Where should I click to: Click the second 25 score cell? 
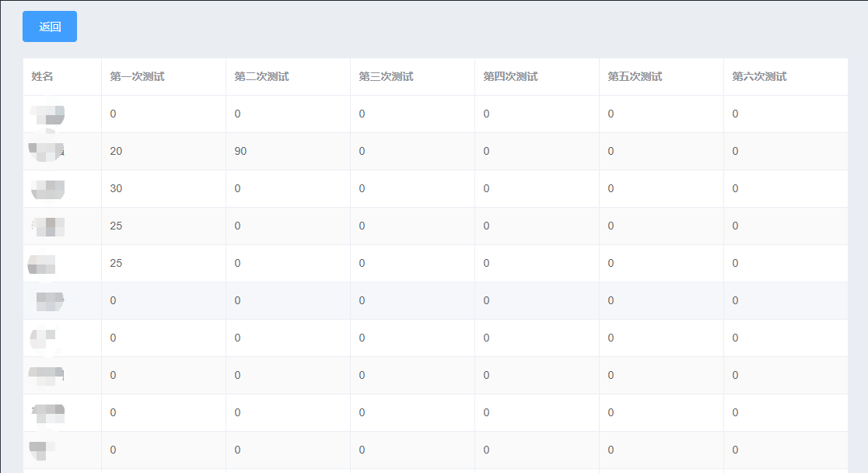click(x=163, y=263)
